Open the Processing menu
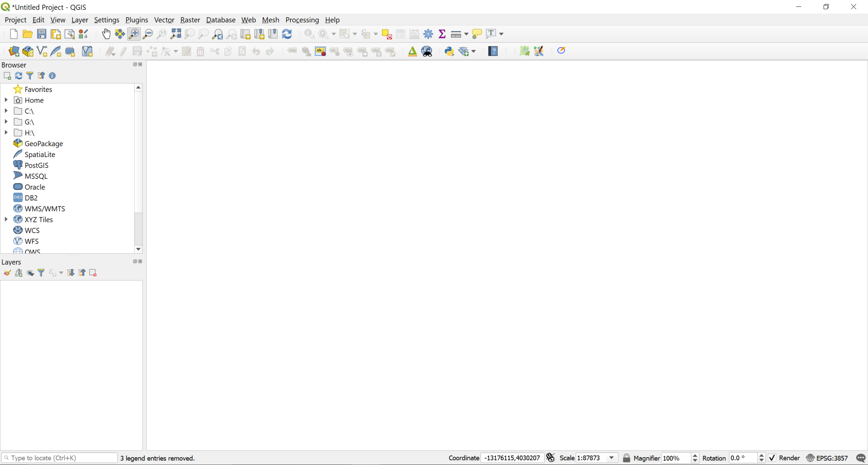 tap(302, 20)
